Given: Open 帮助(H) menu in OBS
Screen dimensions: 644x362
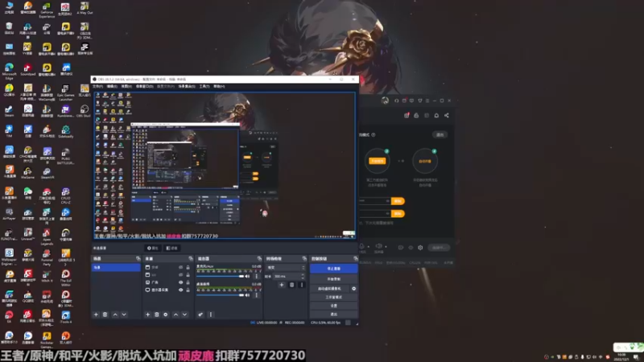Looking at the screenshot, I should point(219,87).
